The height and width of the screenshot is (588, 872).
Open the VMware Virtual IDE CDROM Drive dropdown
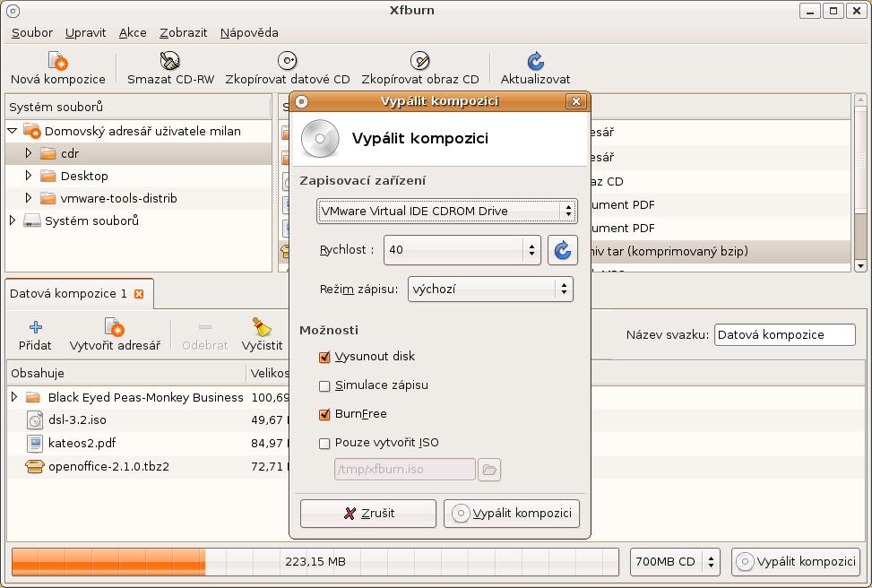[447, 212]
